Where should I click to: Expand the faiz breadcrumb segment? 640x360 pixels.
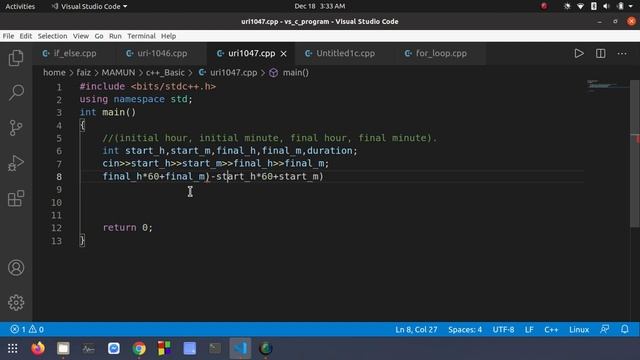tap(83, 73)
